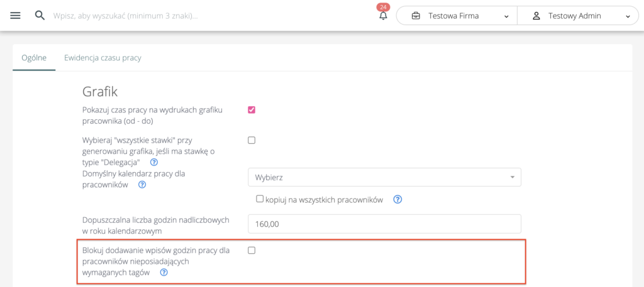Enable Wybieraj "wszystkie stawki" checkbox
The height and width of the screenshot is (287, 644).
tap(252, 140)
